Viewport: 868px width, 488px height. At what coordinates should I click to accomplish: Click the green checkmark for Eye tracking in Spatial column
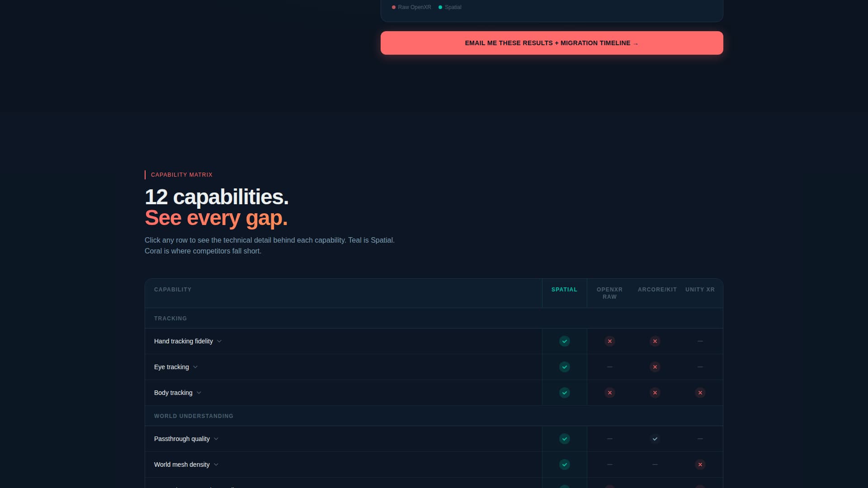coord(564,367)
